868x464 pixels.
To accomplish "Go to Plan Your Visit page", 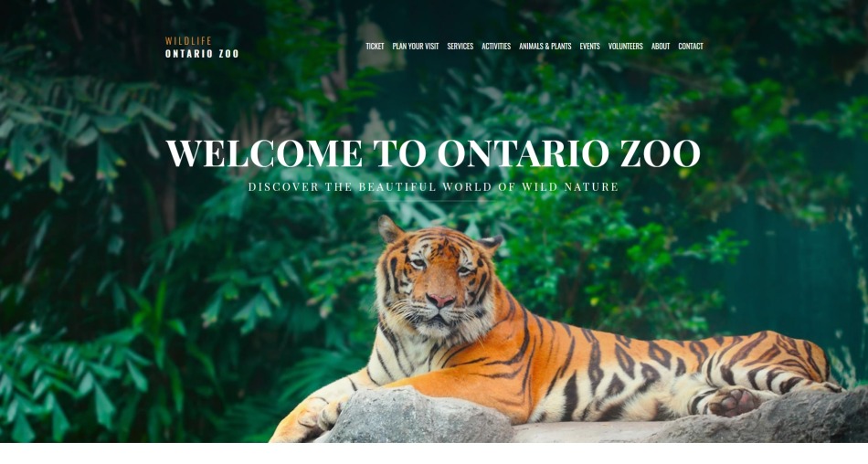I will click(415, 47).
